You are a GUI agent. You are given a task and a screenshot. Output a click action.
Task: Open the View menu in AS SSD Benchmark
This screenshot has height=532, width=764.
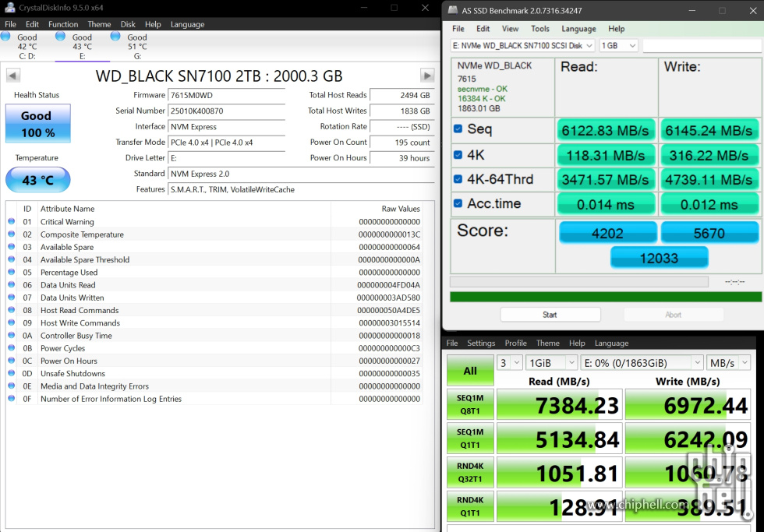[x=510, y=29]
